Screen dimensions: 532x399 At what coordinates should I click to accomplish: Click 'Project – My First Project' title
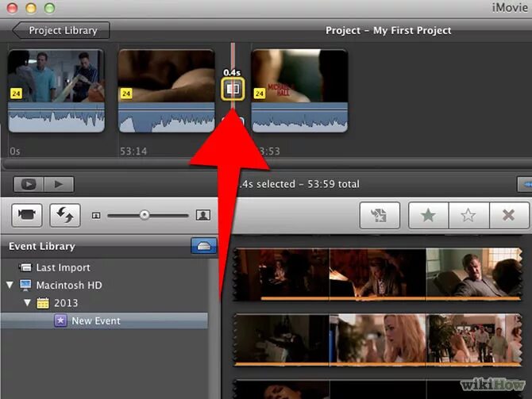388,30
